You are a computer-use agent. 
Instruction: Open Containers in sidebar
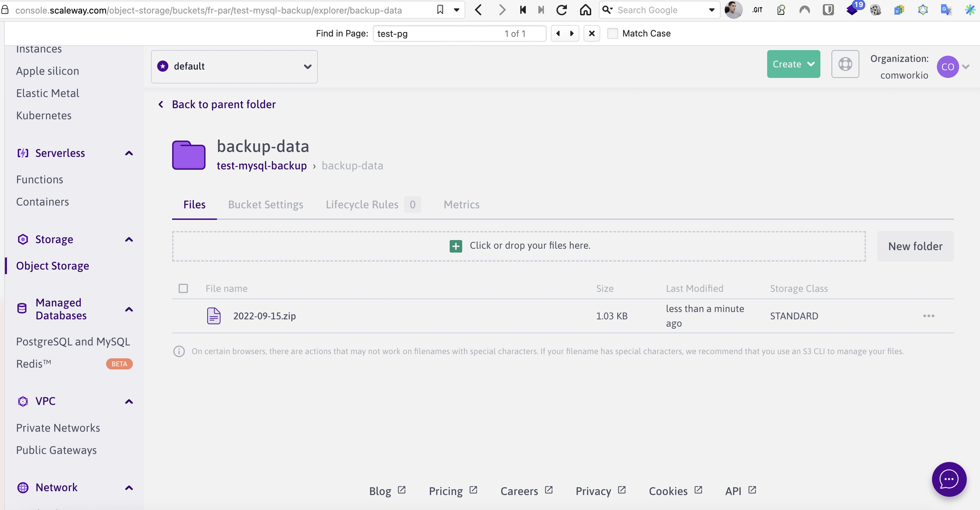click(x=43, y=202)
